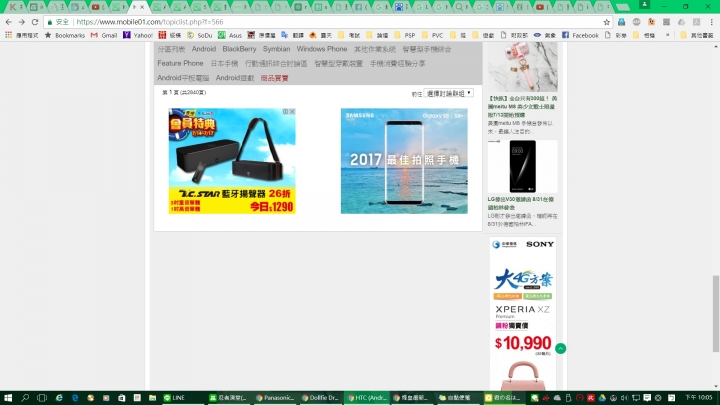Open the meitu M8 phone article thumbnail

point(523,67)
